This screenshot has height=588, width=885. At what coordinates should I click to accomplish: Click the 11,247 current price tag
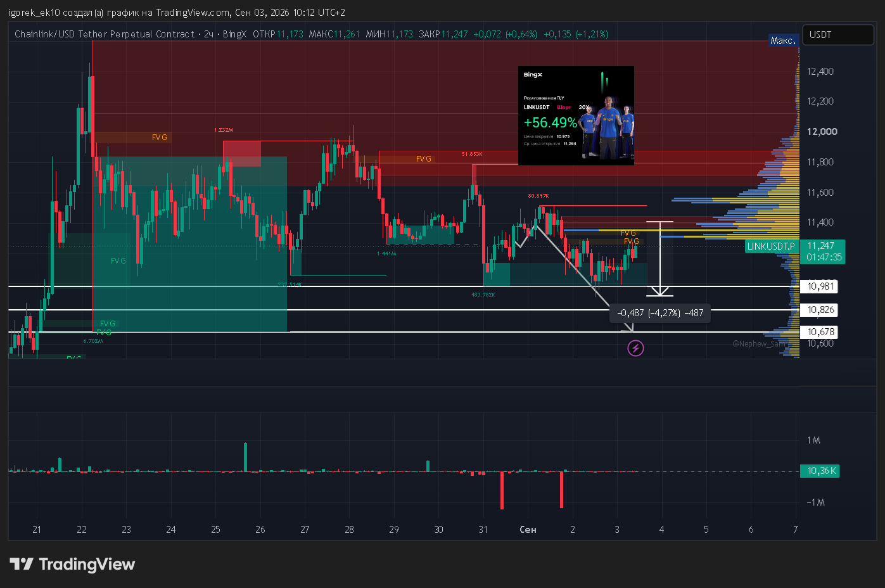(822, 252)
